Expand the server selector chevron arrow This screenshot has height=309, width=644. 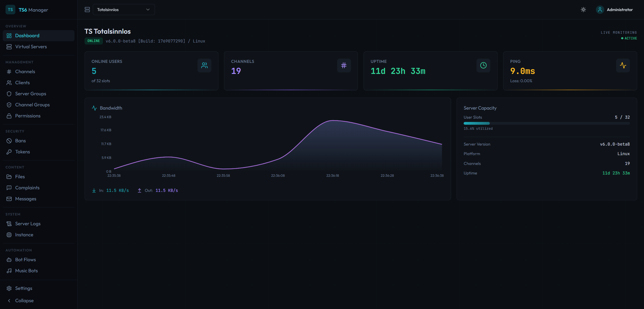[148, 10]
